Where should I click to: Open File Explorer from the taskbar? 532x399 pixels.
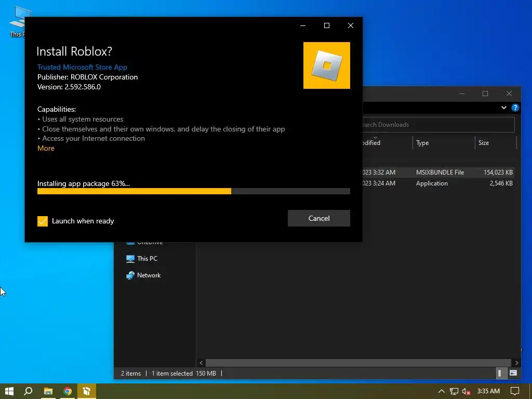[48, 391]
